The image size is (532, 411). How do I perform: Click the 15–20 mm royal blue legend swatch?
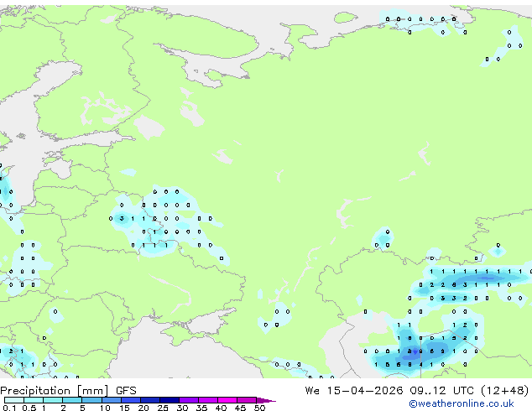(x=131, y=400)
